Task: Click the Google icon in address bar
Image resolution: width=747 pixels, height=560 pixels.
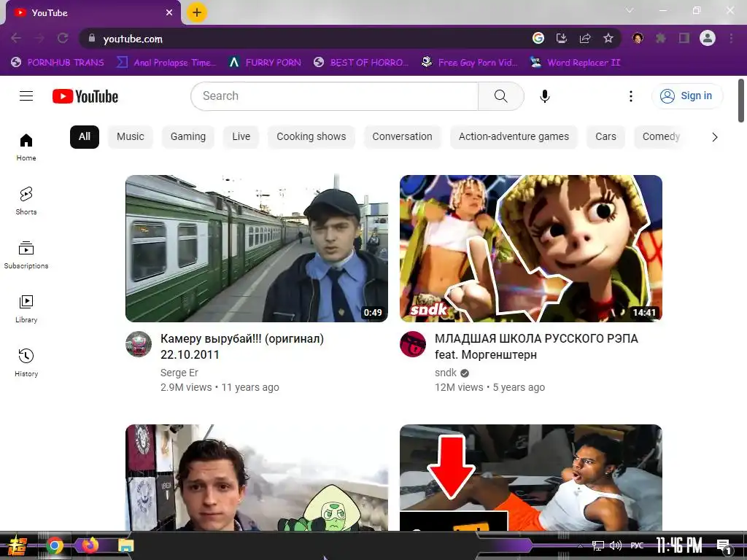Action: (538, 38)
